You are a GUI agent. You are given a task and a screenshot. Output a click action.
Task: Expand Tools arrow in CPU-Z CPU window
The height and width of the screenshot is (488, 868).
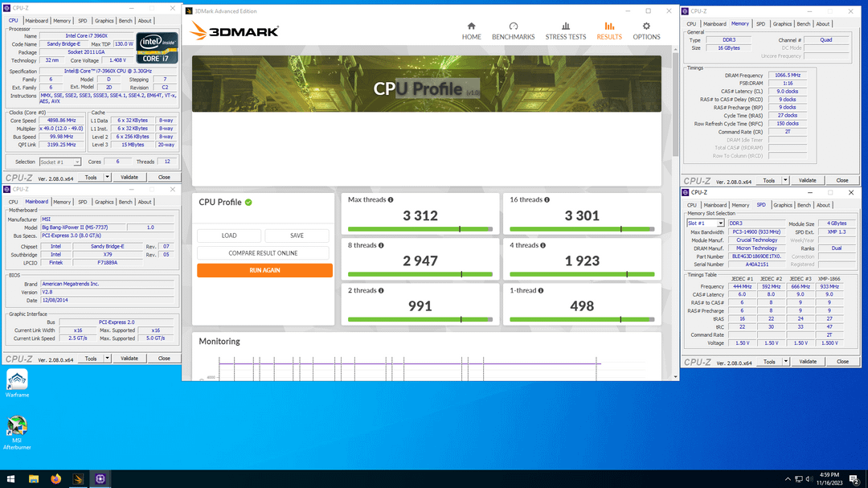click(108, 177)
